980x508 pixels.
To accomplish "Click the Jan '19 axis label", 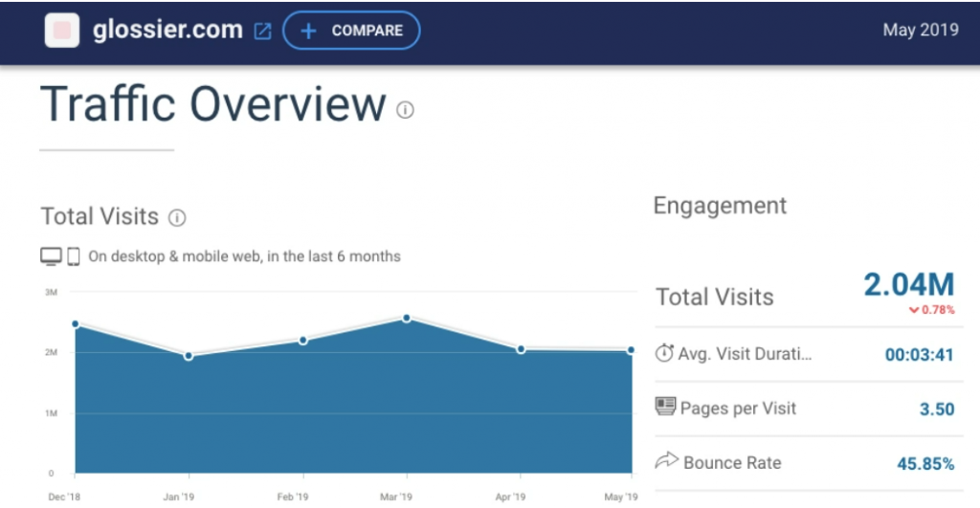I will (x=179, y=497).
